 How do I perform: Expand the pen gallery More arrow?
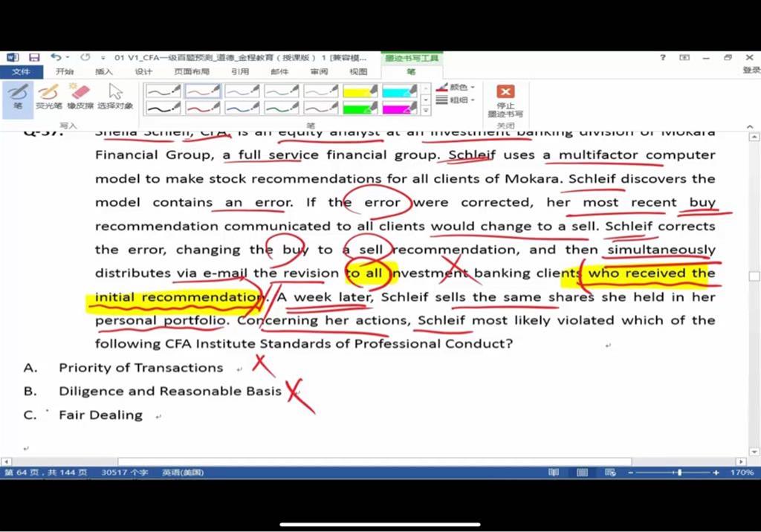click(x=426, y=111)
